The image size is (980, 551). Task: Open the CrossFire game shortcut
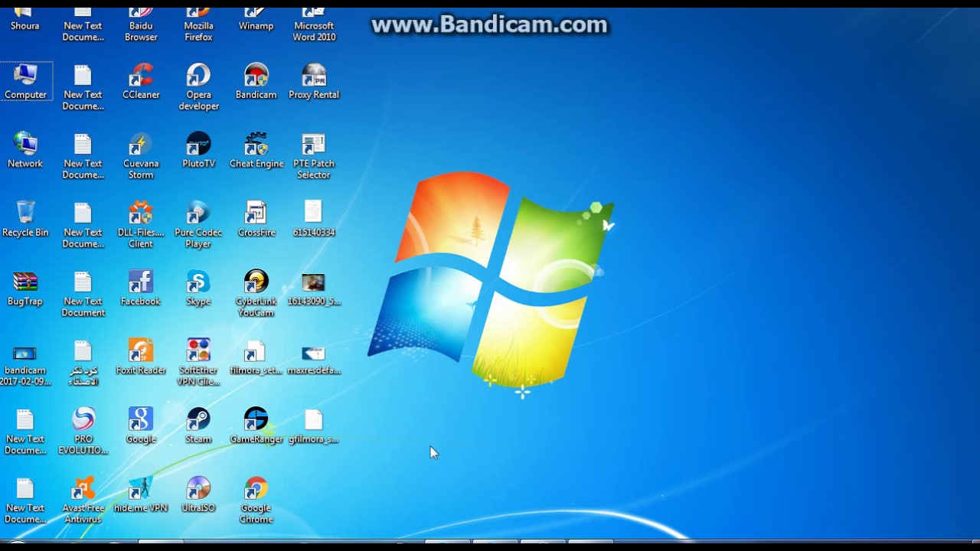click(256, 220)
